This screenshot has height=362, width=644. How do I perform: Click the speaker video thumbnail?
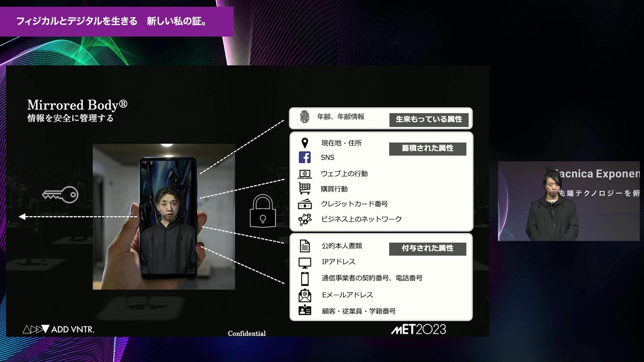569,201
